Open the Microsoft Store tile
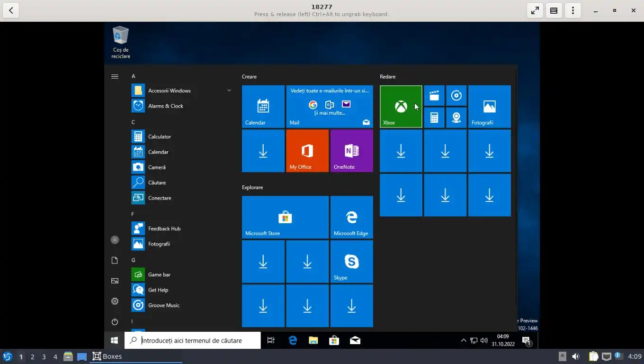Image resolution: width=644 pixels, height=364 pixels. pos(285,217)
